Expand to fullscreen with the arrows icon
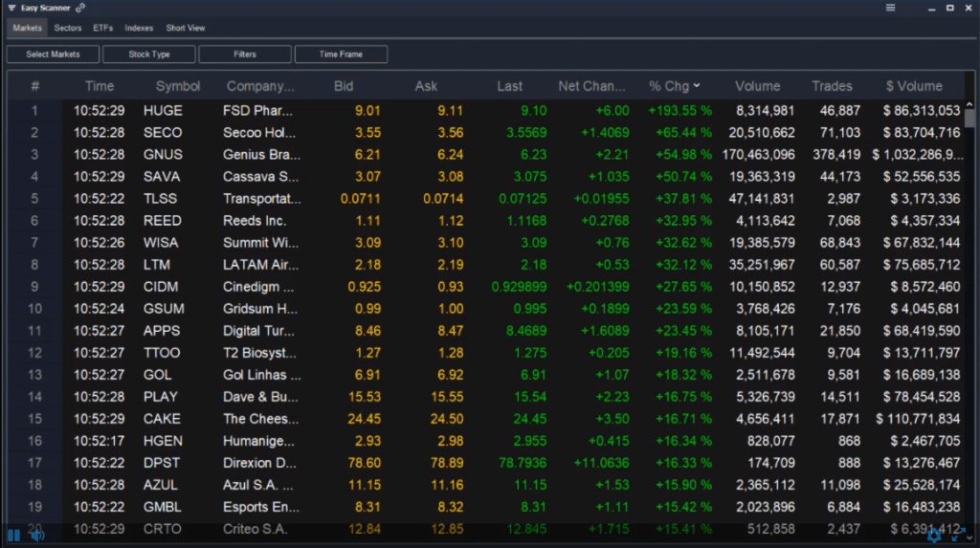Viewport: 980px width, 548px height. [x=958, y=536]
